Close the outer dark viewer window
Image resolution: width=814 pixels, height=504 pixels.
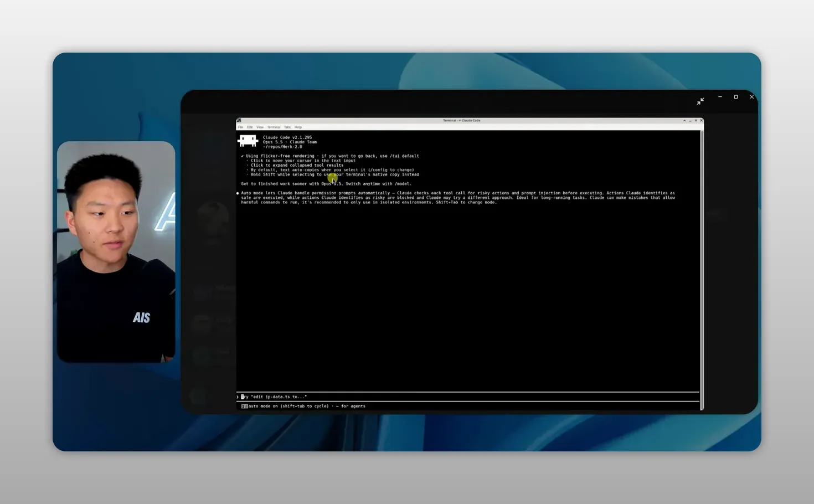pyautogui.click(x=751, y=97)
